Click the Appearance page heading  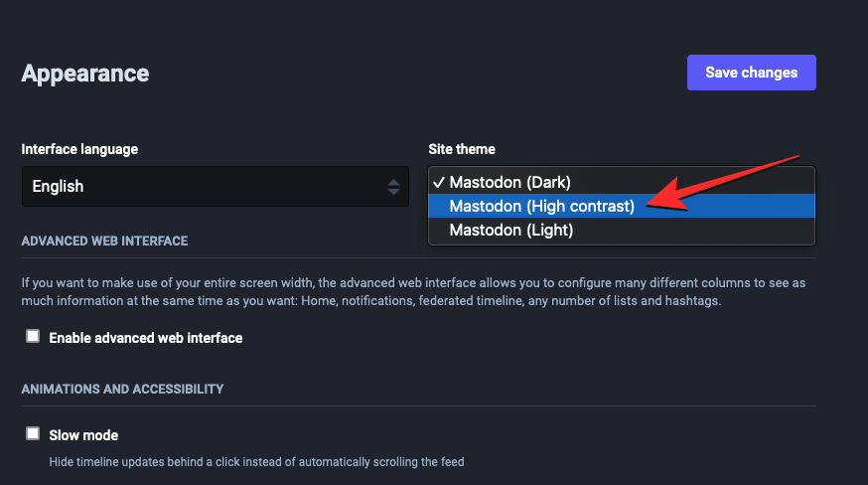(x=85, y=73)
